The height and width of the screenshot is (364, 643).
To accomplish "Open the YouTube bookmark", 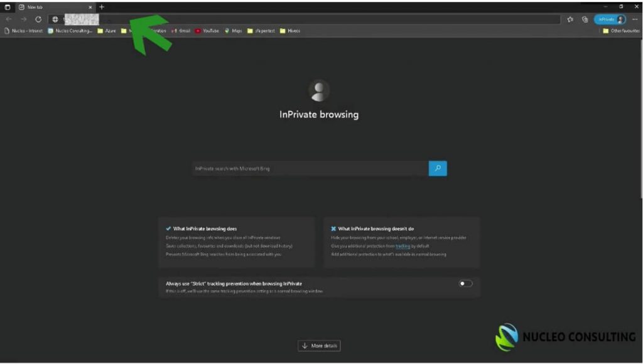I will 207,31.
